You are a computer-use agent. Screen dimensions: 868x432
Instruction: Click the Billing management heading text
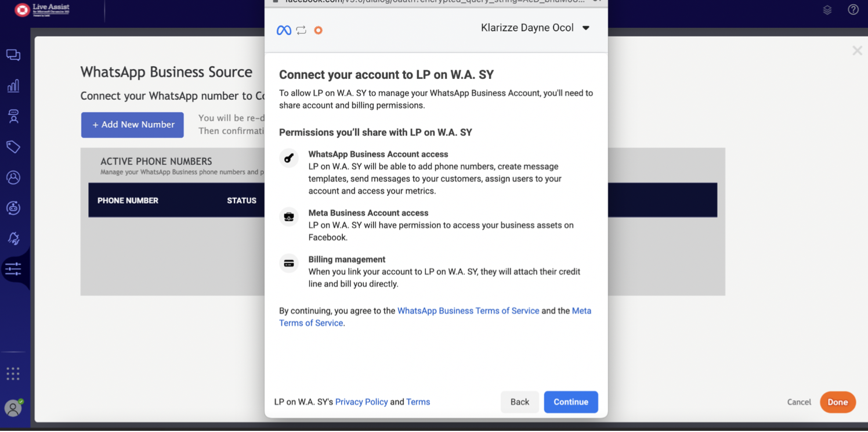click(347, 260)
